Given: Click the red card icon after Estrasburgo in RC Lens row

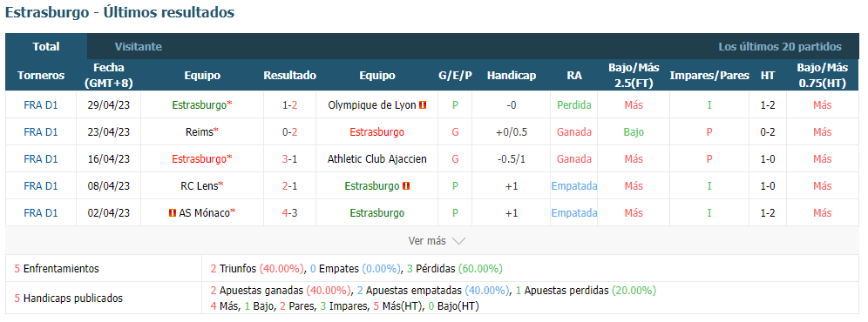Looking at the screenshot, I should coord(406,186).
